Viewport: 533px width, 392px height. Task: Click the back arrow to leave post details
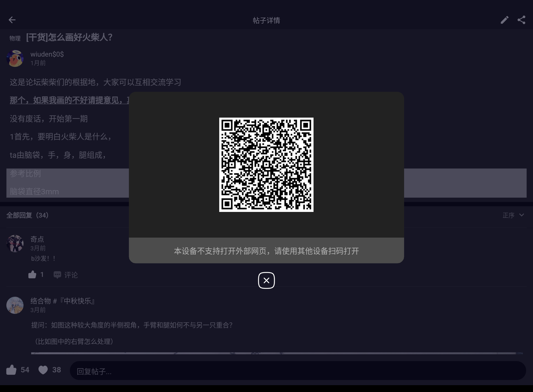(x=12, y=20)
